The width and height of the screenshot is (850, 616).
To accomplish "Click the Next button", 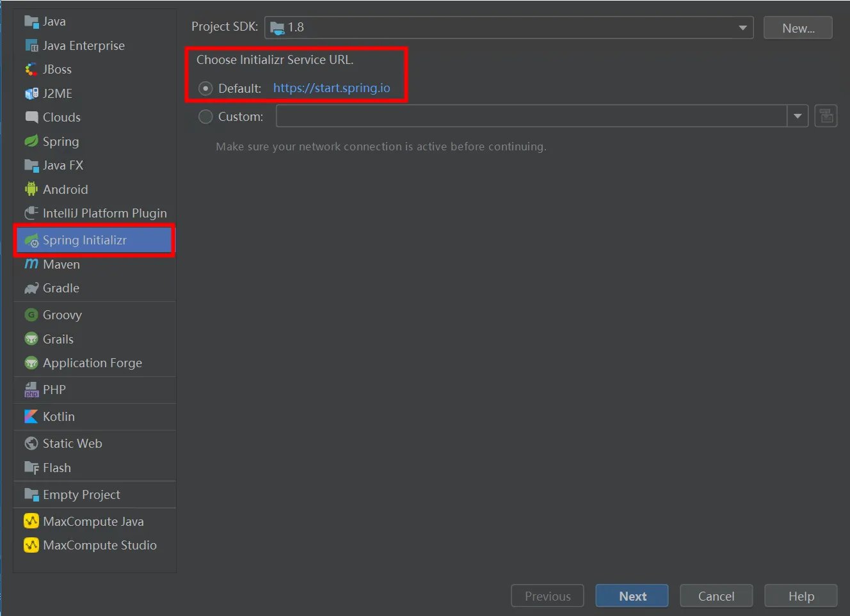I will pyautogui.click(x=632, y=596).
